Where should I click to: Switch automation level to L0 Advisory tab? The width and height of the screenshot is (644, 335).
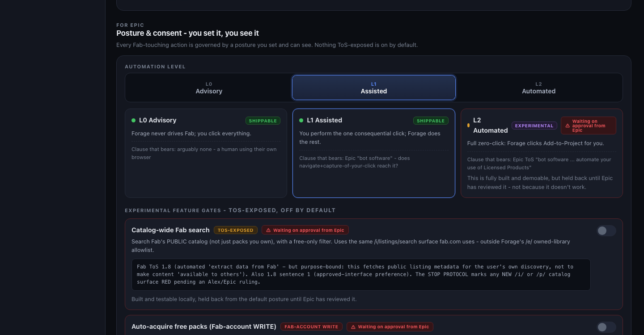click(x=209, y=88)
